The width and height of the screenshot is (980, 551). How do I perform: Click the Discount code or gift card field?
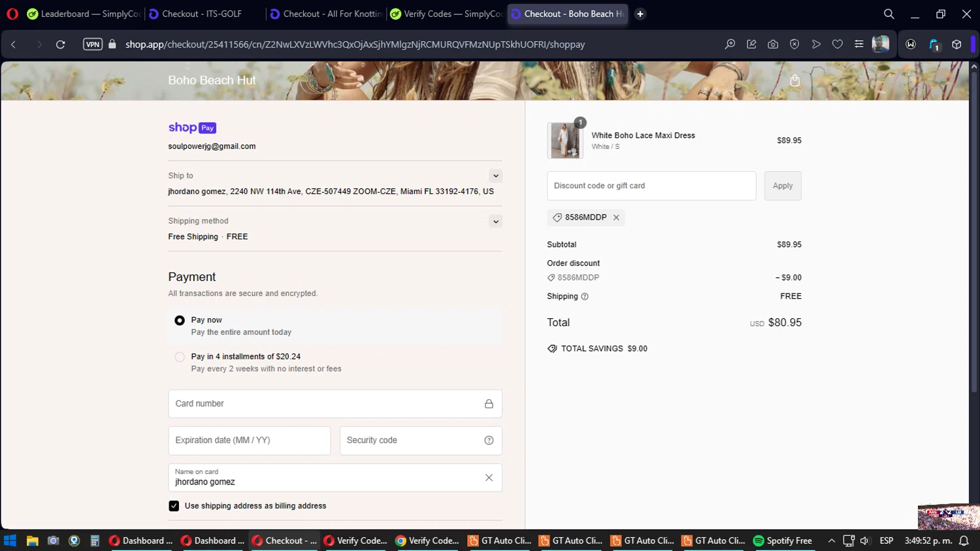[651, 186]
